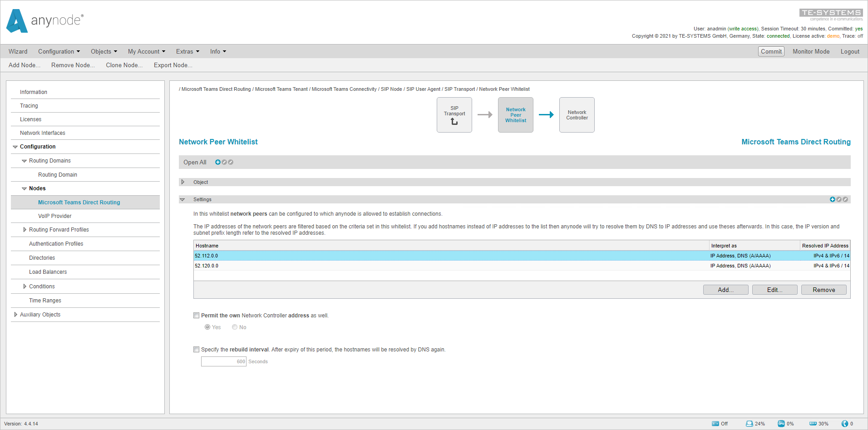The width and height of the screenshot is (868, 430).
Task: Click the Interpret as column header
Action: click(x=755, y=246)
